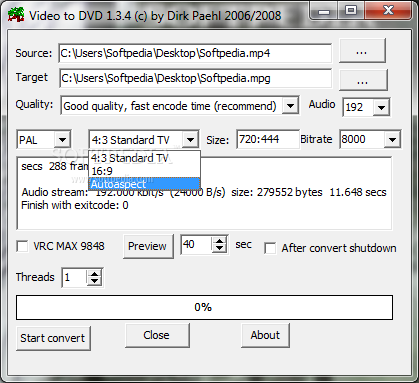This screenshot has width=419, height=383.
Task: Click the Source path input field
Action: [195, 53]
